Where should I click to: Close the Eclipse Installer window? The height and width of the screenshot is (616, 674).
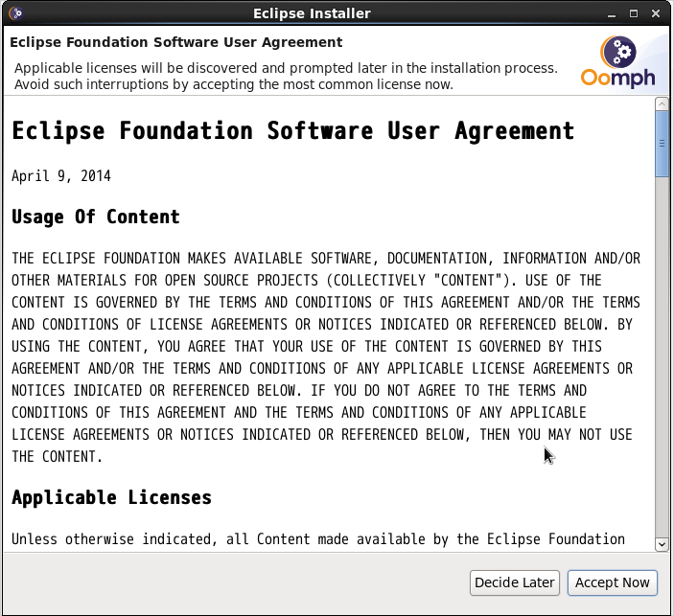click(x=656, y=13)
